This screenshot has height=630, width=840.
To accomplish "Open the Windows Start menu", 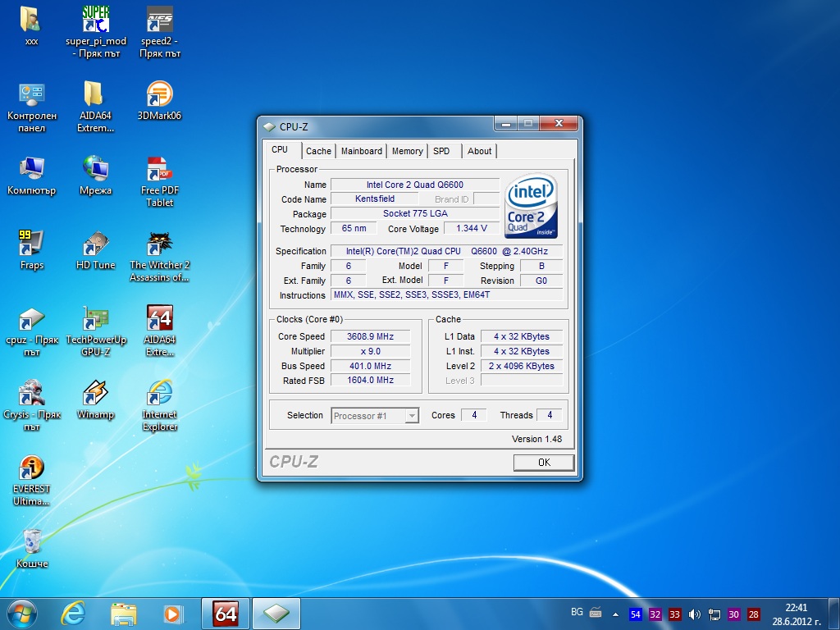I will (22, 614).
